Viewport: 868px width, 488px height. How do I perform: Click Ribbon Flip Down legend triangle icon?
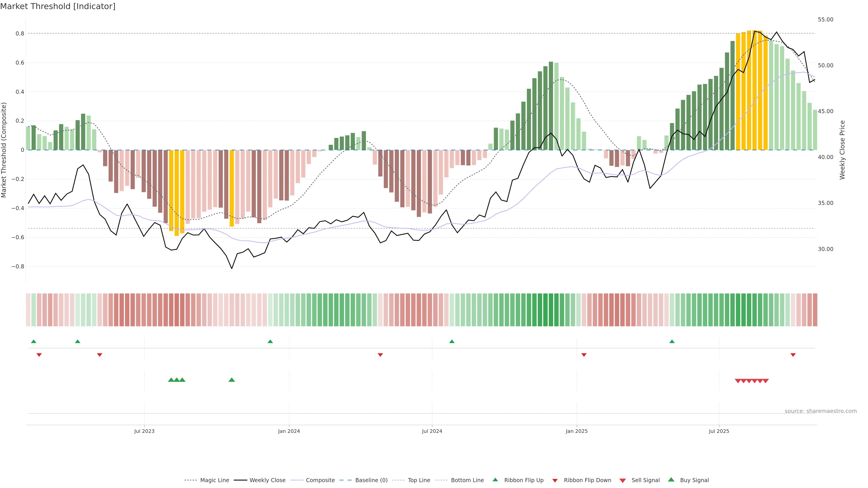(x=555, y=481)
